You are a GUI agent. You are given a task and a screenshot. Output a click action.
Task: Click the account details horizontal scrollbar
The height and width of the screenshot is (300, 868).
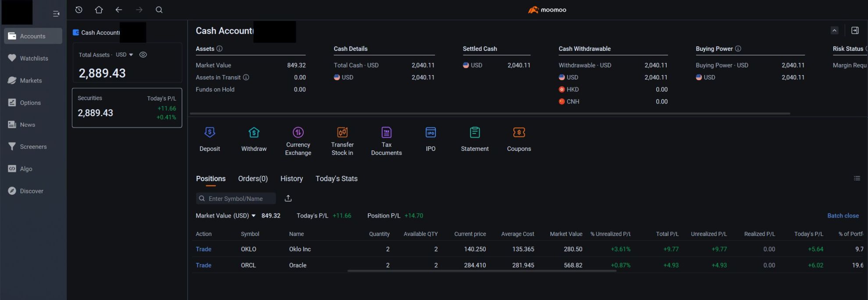coord(490,114)
